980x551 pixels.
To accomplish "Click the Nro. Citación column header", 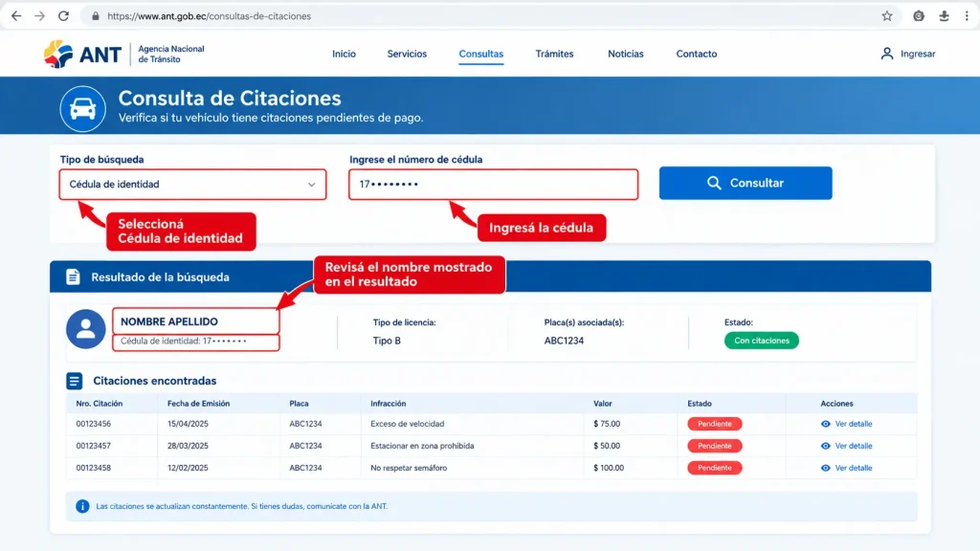I will [100, 404].
